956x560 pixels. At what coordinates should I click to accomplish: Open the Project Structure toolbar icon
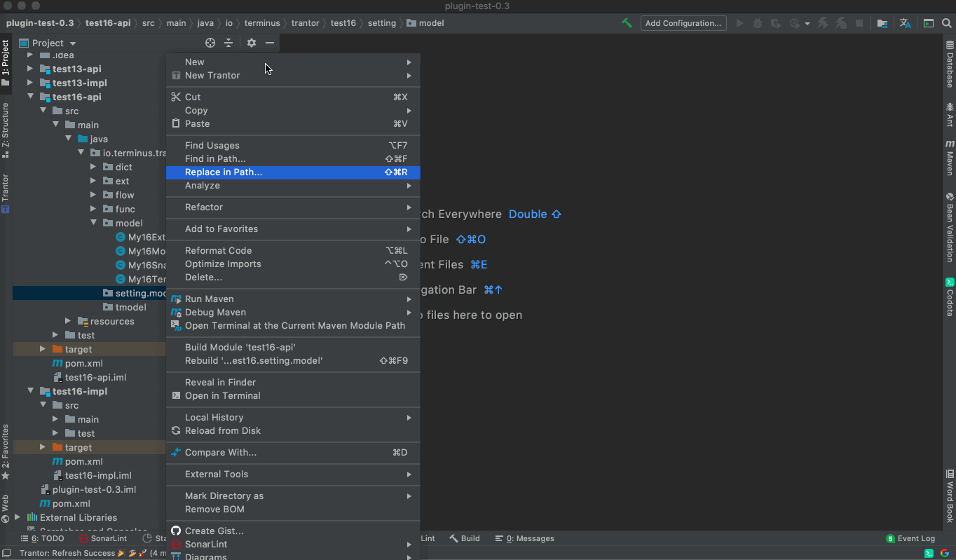click(882, 23)
